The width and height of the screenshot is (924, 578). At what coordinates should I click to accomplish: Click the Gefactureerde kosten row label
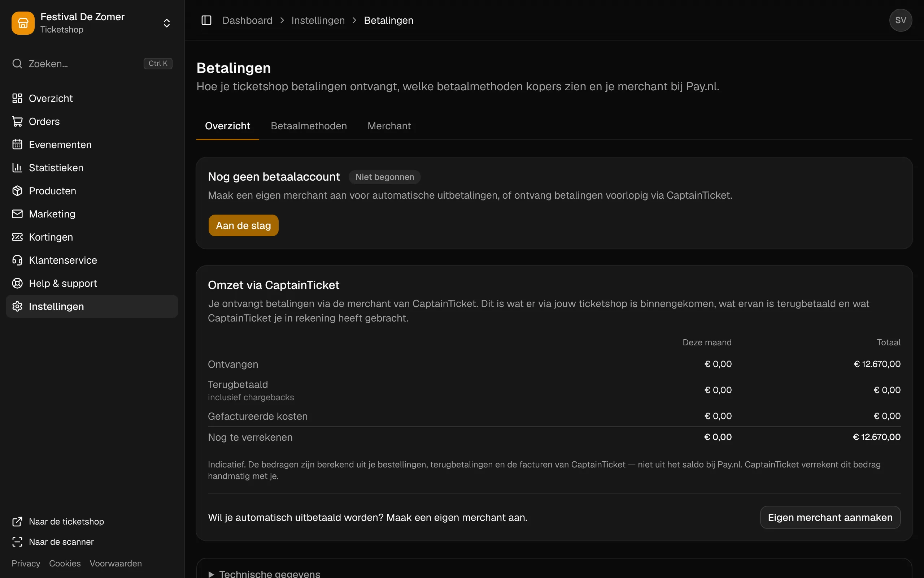258,416
